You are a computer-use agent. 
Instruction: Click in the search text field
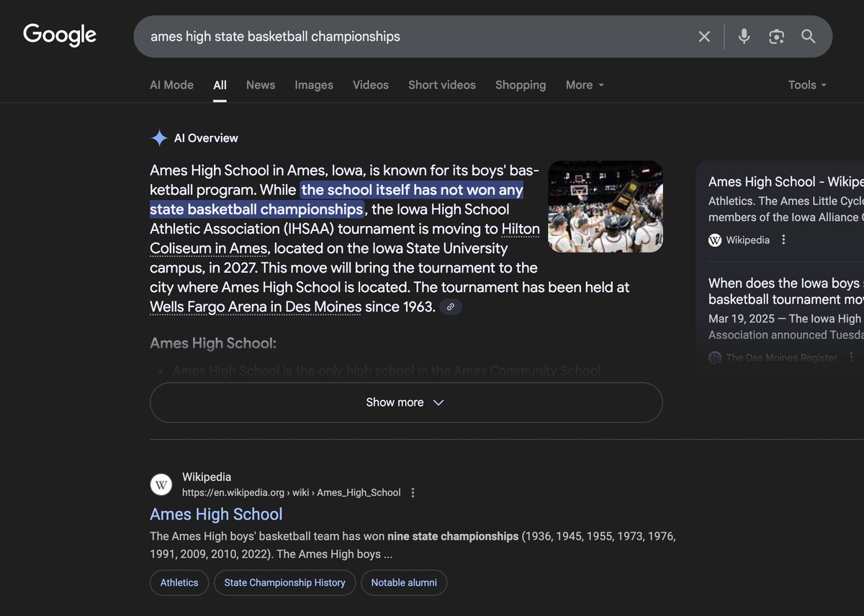[x=418, y=37]
